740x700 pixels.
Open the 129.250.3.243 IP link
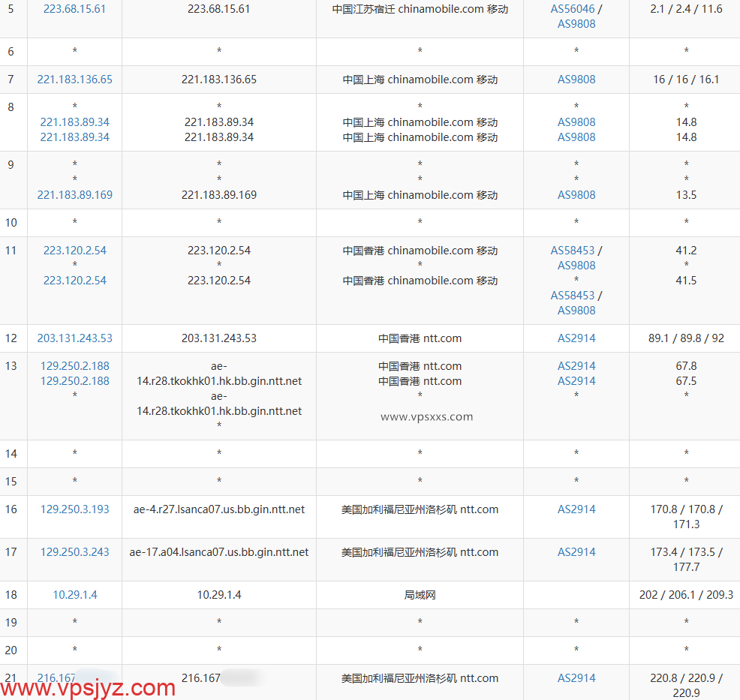pyautogui.click(x=74, y=552)
